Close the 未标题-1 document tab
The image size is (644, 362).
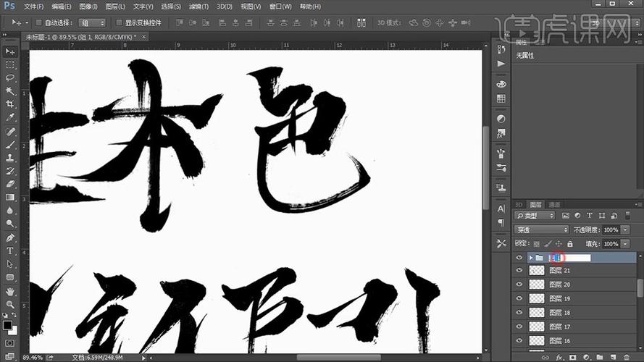click(x=143, y=37)
